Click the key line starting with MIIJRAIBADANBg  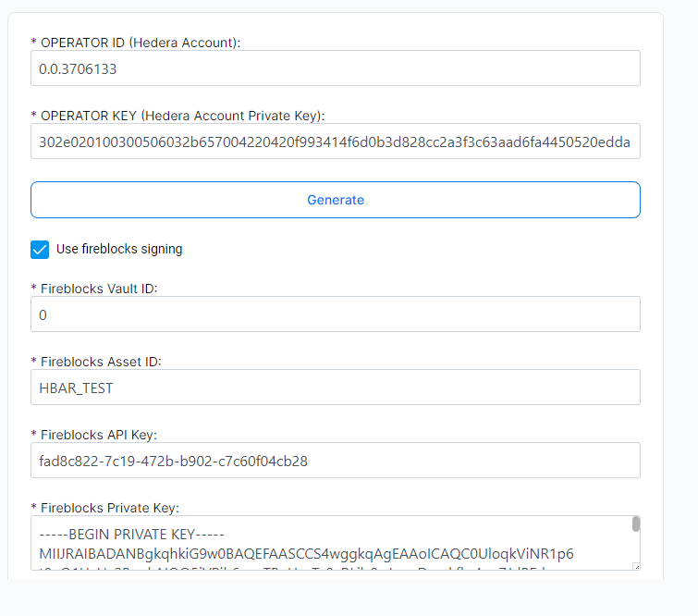coord(306,554)
